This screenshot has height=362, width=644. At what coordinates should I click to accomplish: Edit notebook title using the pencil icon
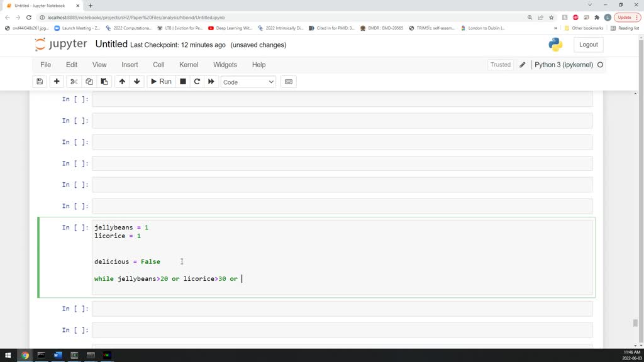tap(523, 64)
